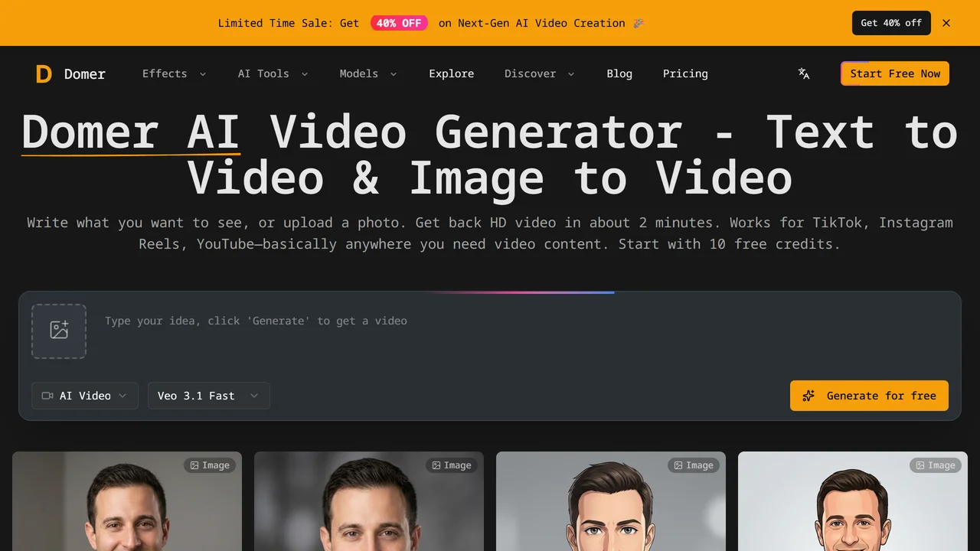Click the 'Domer AI Video Generator' main heading
Viewport: 980px width, 551px height.
point(490,154)
